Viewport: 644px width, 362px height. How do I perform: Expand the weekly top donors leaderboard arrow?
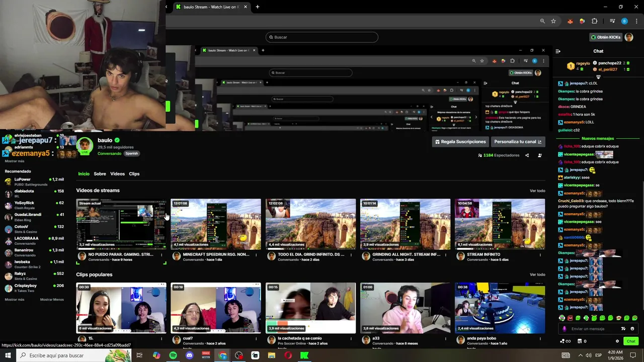pyautogui.click(x=598, y=76)
